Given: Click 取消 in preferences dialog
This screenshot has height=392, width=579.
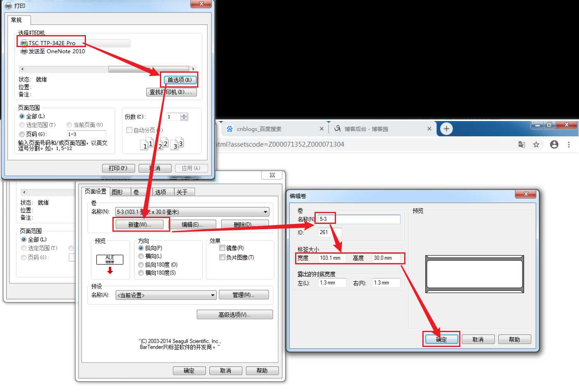Looking at the screenshot, I should point(226,371).
